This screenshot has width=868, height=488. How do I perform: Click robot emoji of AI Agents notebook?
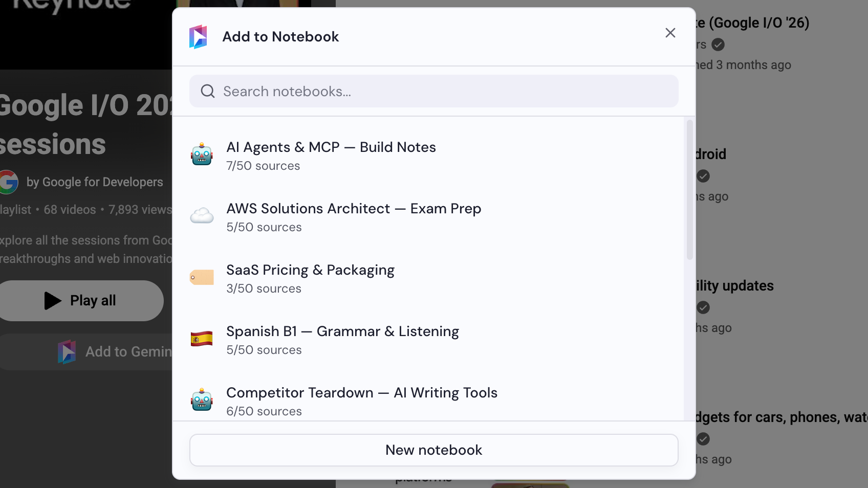point(202,154)
